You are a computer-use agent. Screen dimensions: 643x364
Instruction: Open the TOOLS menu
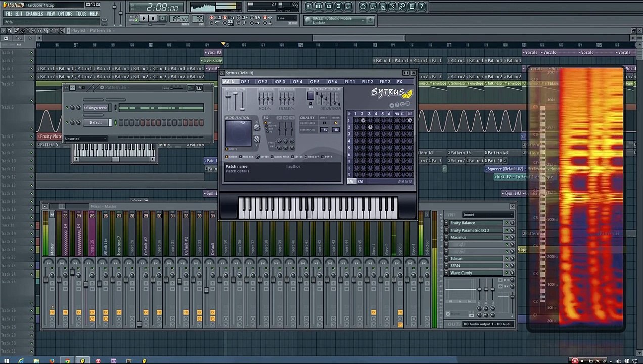pos(81,14)
